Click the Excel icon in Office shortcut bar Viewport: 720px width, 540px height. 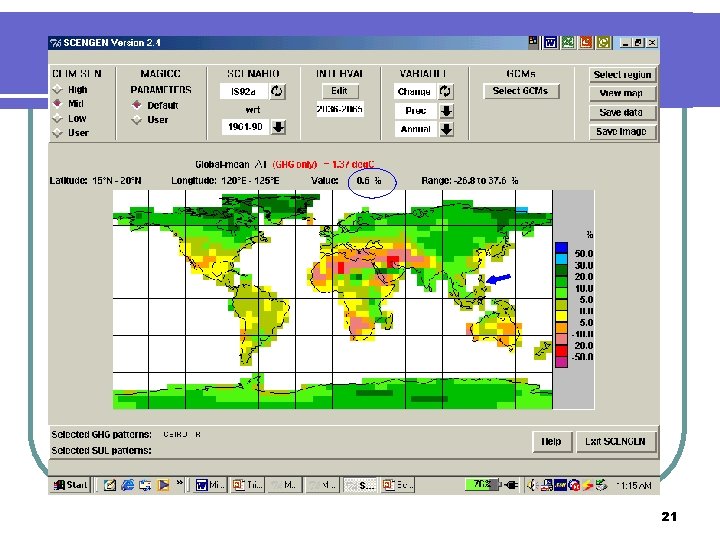coord(568,43)
